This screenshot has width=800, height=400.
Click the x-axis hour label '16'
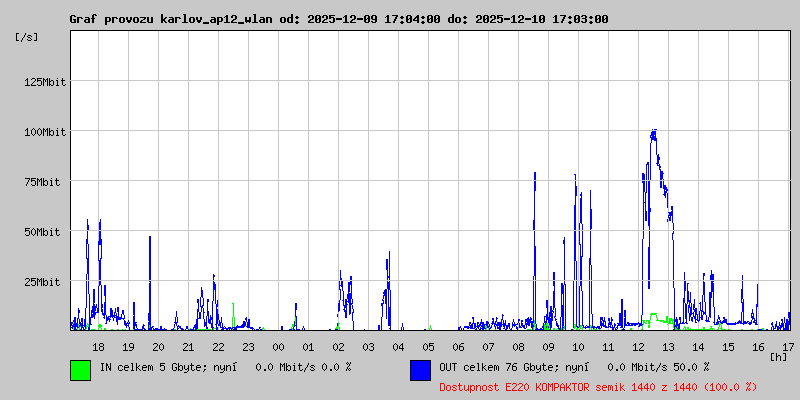pos(759,347)
